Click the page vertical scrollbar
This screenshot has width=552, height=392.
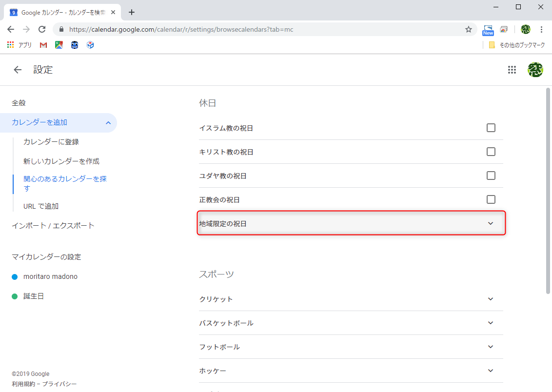click(x=548, y=191)
